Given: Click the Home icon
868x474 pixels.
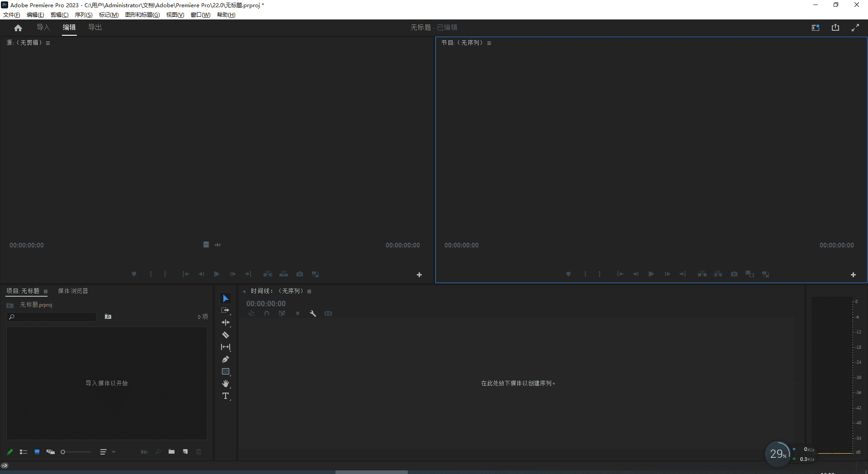Looking at the screenshot, I should [x=18, y=28].
